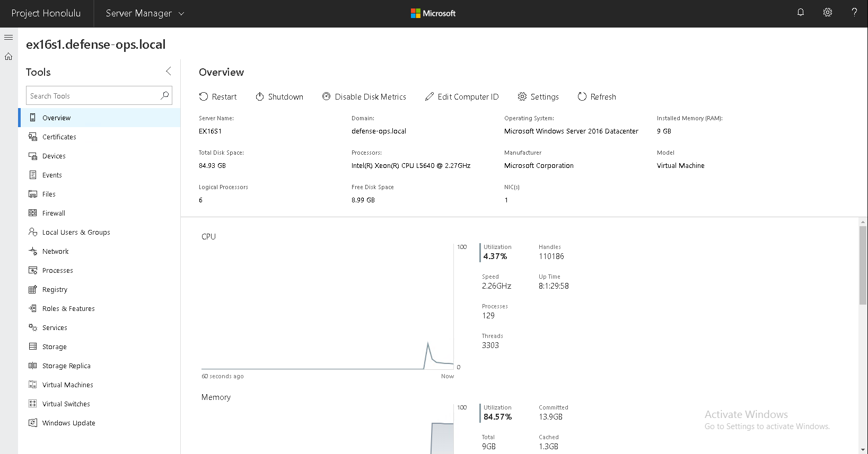Edit Computer ID

coord(462,96)
